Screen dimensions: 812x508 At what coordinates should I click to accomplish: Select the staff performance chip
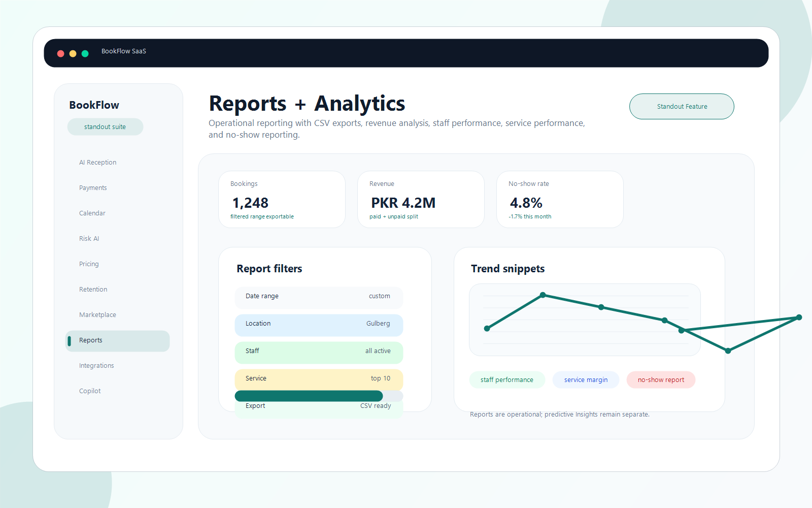[507, 380]
